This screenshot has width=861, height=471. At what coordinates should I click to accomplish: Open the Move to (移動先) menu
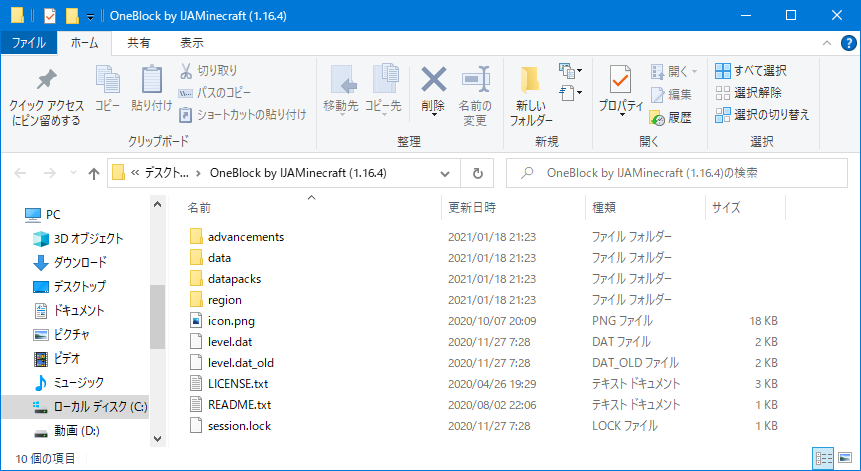[x=341, y=90]
